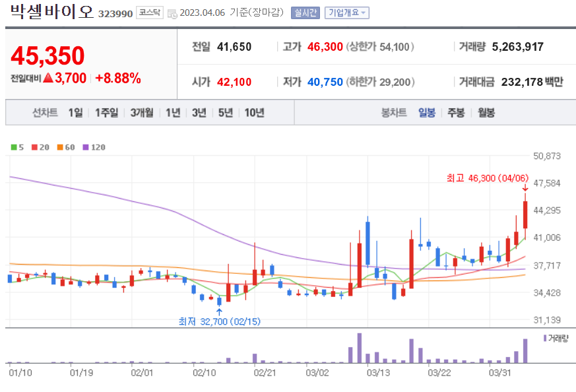
Task: Click the 전일 price 41,650
Action: pyautogui.click(x=234, y=47)
